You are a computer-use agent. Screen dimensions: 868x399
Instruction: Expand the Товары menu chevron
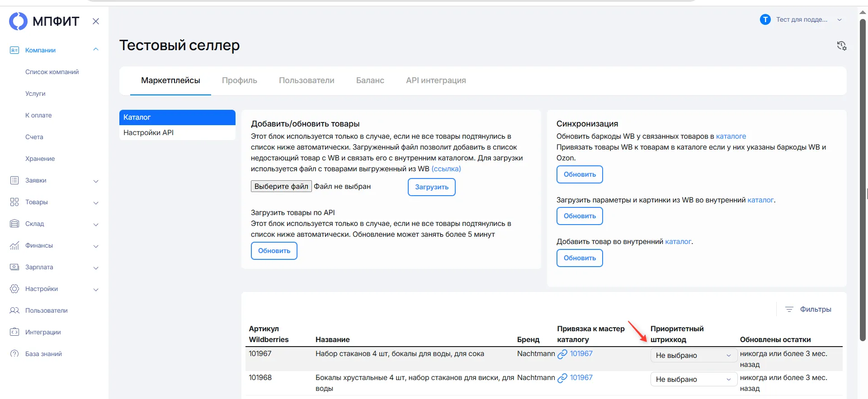point(96,202)
